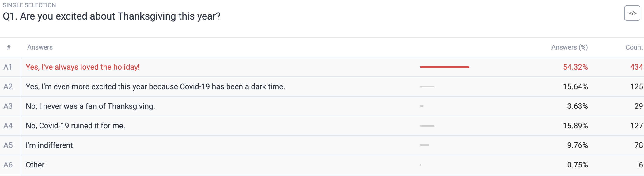Click the 'I'm indifferent' answer
Screen dimensions: 644x176
[49, 145]
